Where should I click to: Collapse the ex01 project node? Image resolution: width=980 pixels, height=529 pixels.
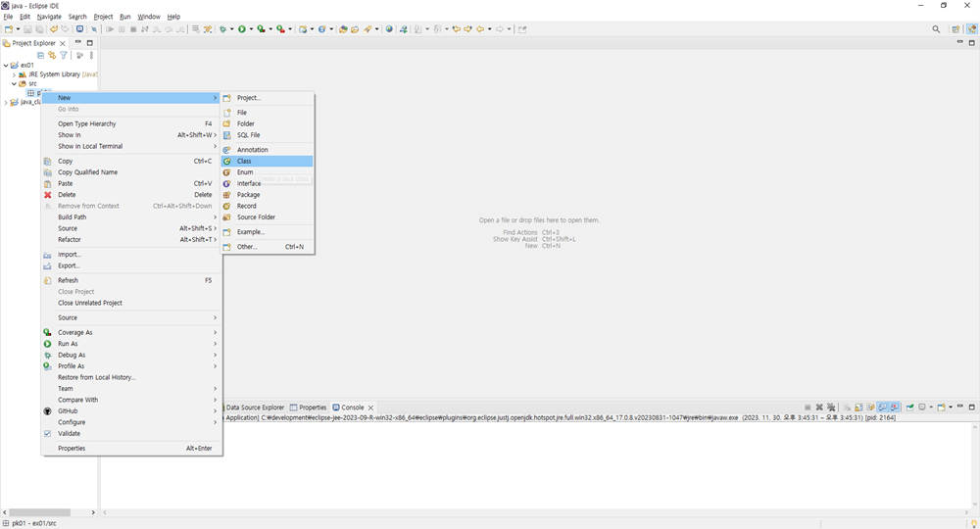click(x=6, y=65)
